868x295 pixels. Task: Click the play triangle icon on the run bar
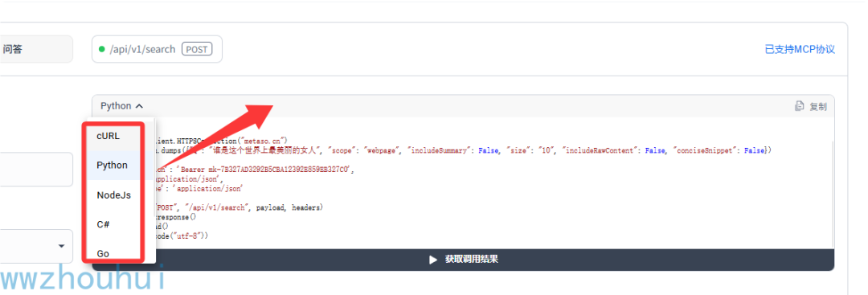433,260
